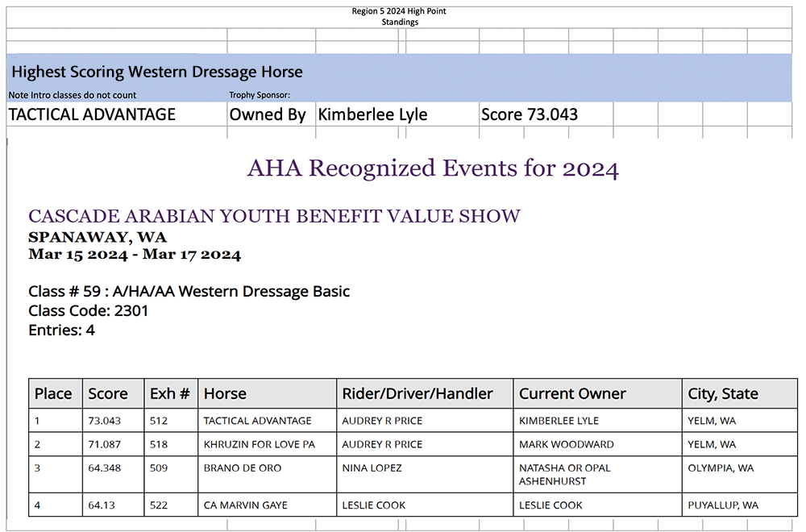The image size is (806, 532).
Task: Click the 'Region 5 2024 High Point Standings' title
Action: pyautogui.click(x=399, y=16)
